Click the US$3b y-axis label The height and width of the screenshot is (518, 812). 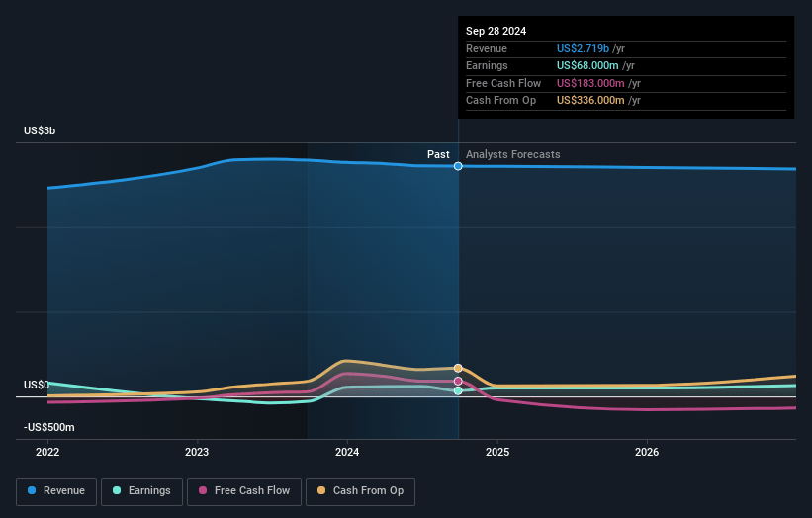(40, 130)
